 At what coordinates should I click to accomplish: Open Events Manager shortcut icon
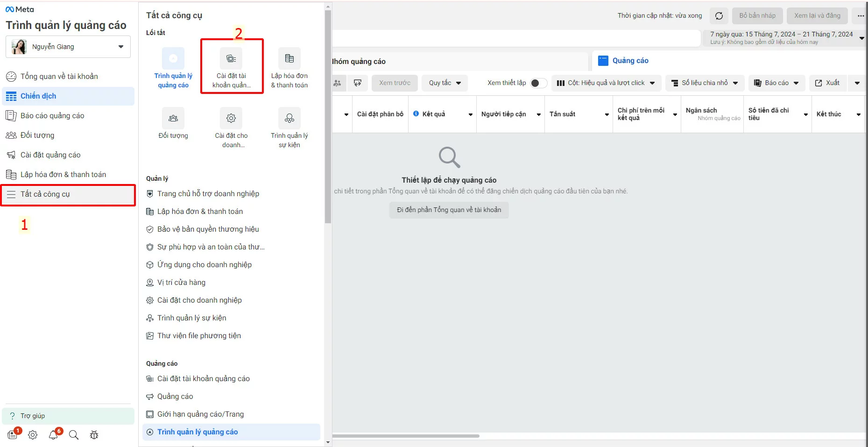(x=289, y=119)
